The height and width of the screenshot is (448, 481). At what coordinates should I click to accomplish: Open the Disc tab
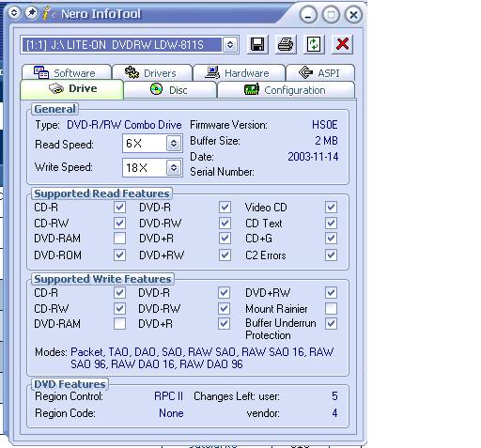[170, 90]
